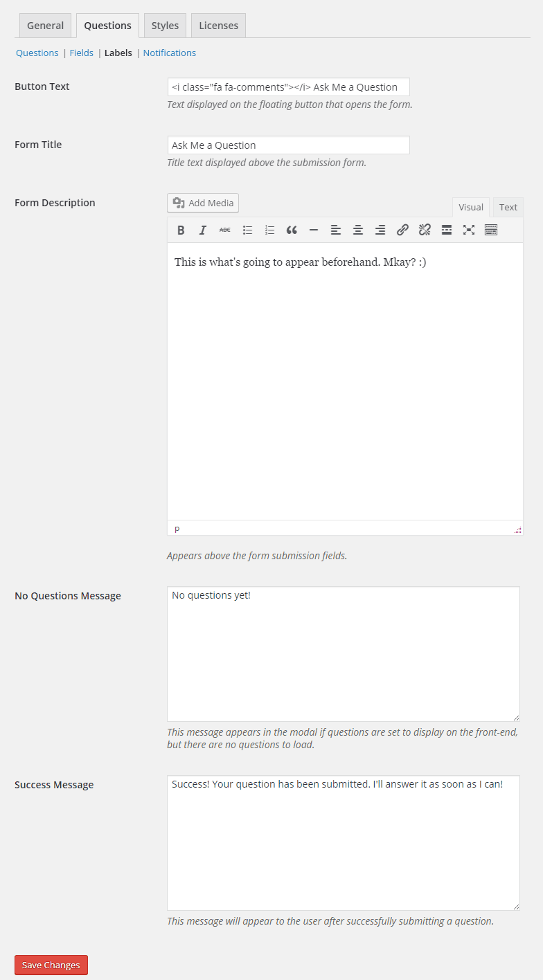Apply Italic formatting in the editor
The height and width of the screenshot is (980, 543).
pos(203,230)
